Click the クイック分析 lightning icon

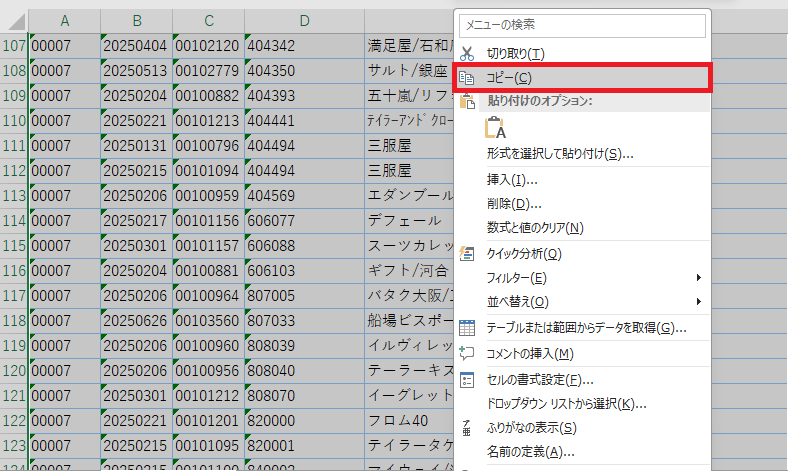click(x=467, y=254)
